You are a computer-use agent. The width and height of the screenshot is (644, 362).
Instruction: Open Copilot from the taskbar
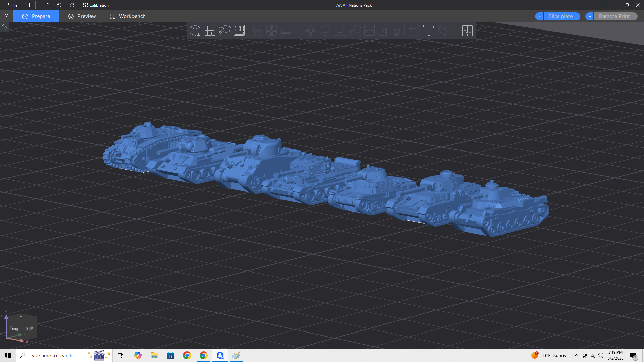[138, 355]
